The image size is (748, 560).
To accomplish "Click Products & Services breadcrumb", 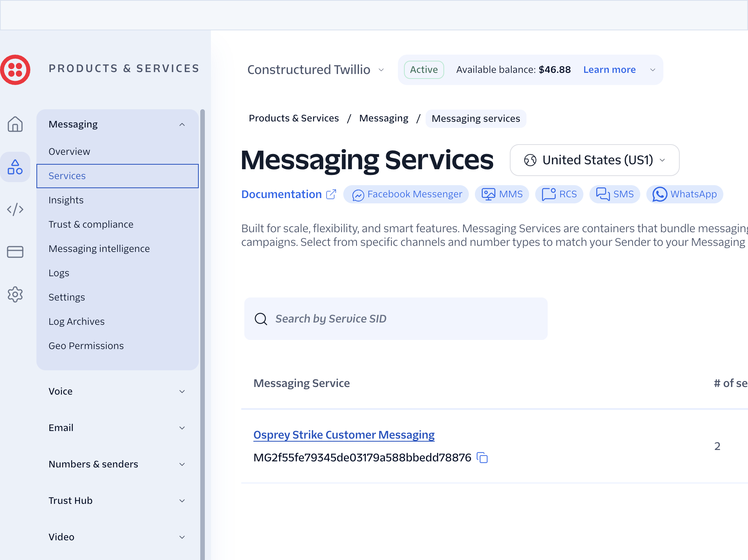I will [x=294, y=118].
